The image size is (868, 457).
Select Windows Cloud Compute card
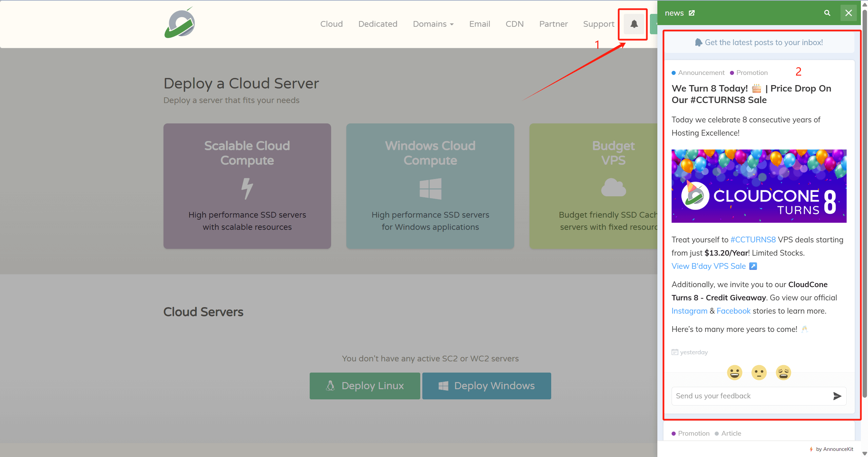(430, 186)
